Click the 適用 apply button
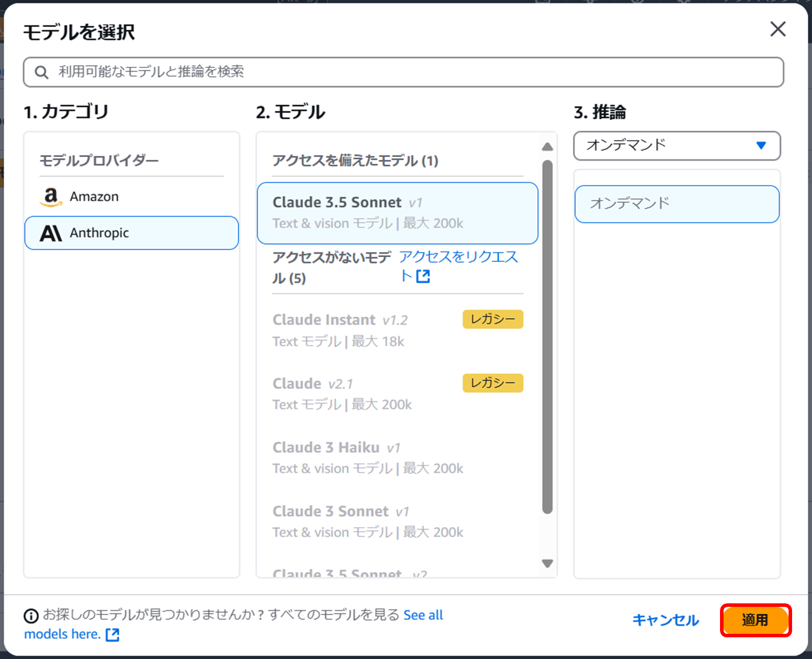Viewport: 812px width, 659px height. click(755, 620)
